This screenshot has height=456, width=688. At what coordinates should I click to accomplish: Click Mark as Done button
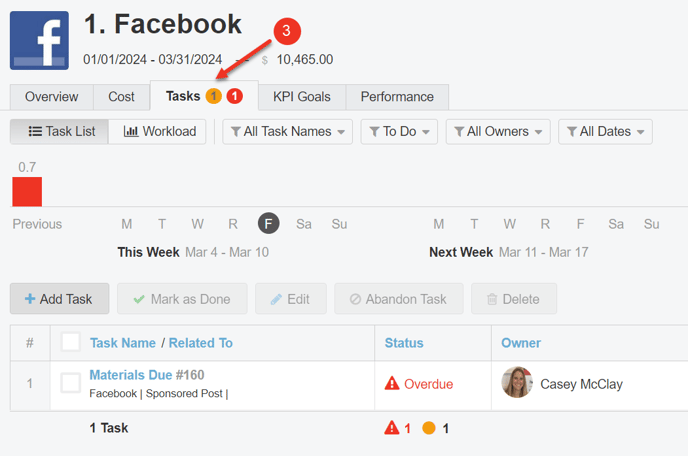182,299
